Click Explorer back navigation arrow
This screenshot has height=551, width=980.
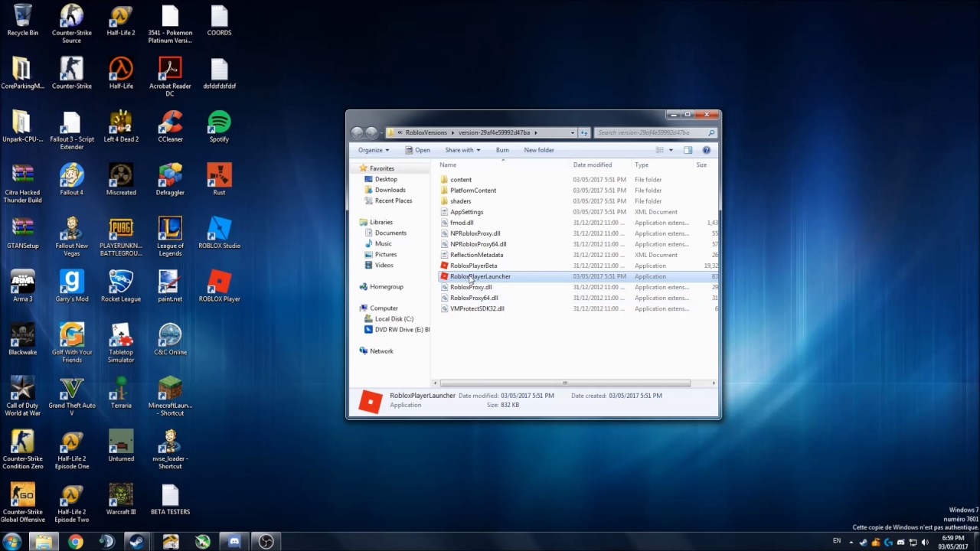(x=358, y=132)
